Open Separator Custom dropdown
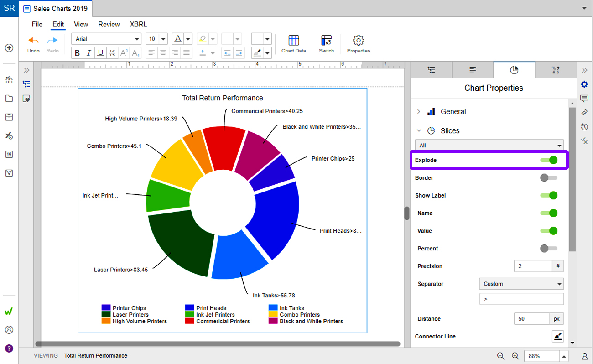Viewport: 593px width, 364px height. (521, 284)
